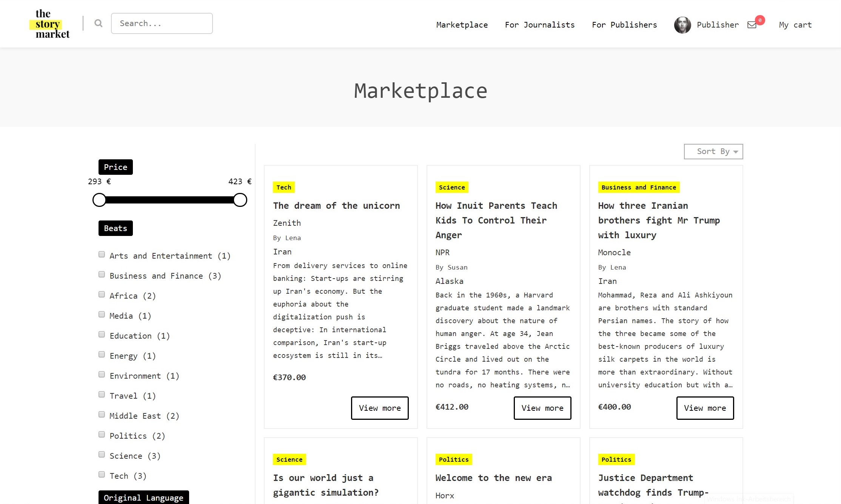
Task: Click the Tech tag on unicorn story
Action: click(284, 187)
